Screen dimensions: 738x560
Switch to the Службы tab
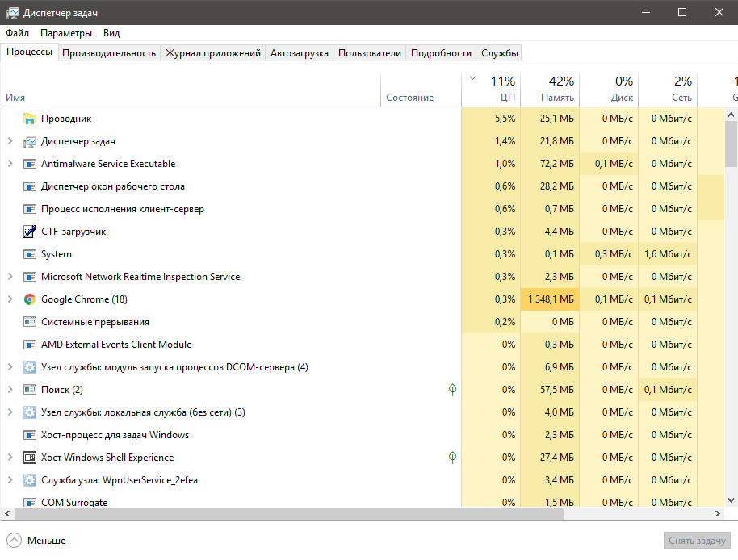(x=498, y=52)
